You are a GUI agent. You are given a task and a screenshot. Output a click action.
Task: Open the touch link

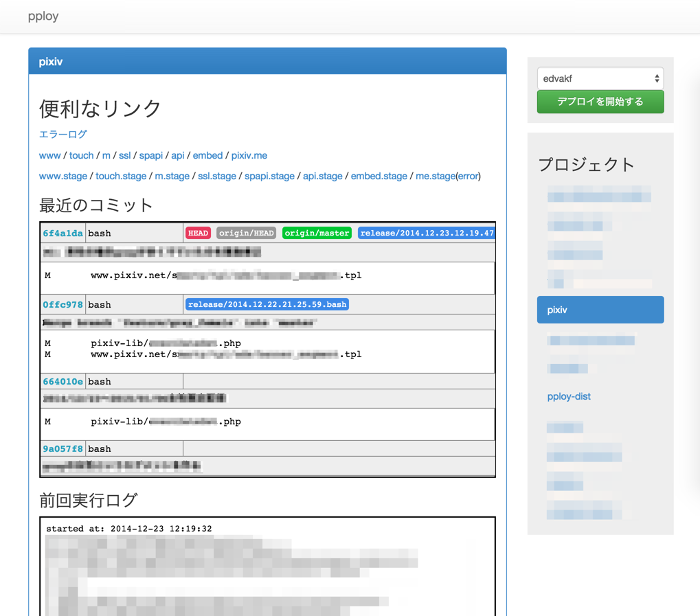click(x=81, y=155)
